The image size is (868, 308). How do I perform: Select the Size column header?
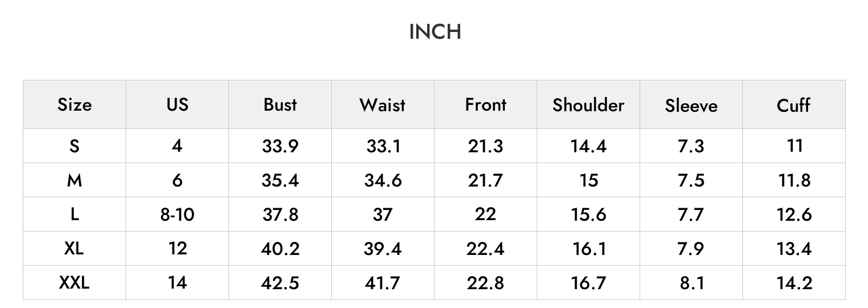(74, 104)
